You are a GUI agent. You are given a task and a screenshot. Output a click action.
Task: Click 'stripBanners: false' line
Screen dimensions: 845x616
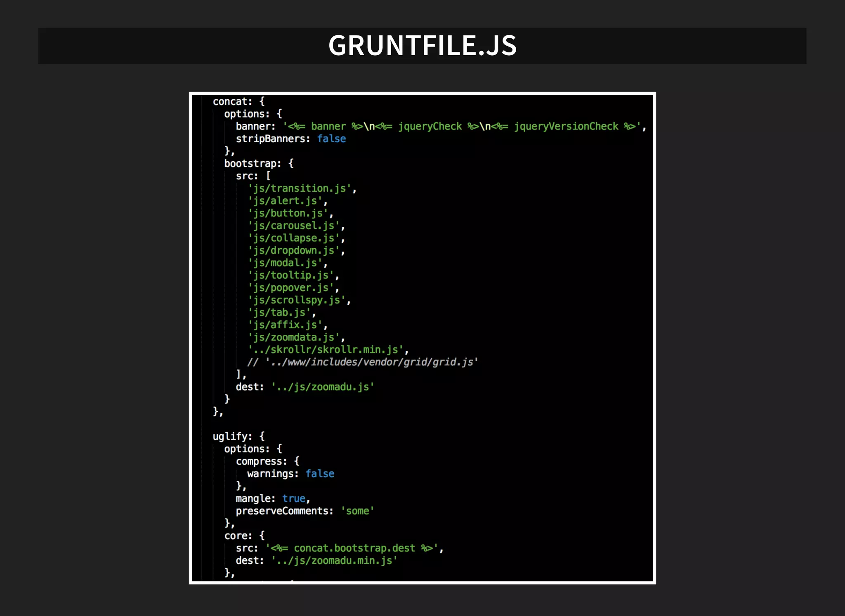tap(291, 139)
